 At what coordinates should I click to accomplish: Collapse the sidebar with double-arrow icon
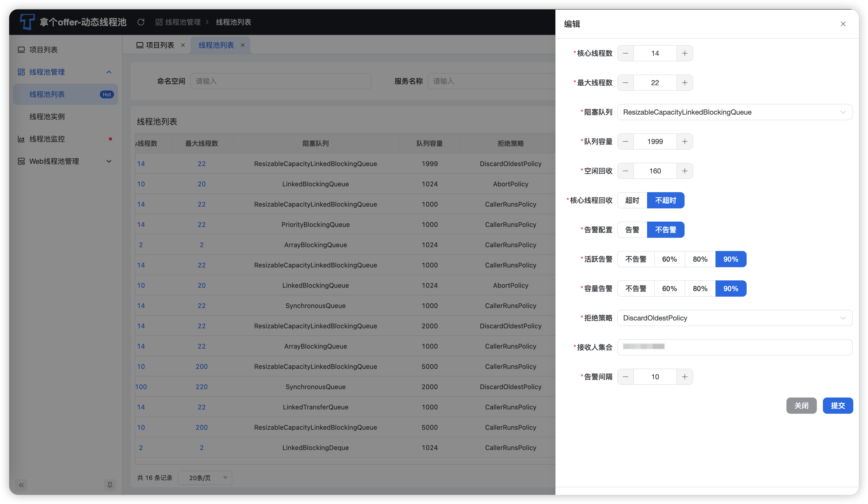[x=21, y=485]
